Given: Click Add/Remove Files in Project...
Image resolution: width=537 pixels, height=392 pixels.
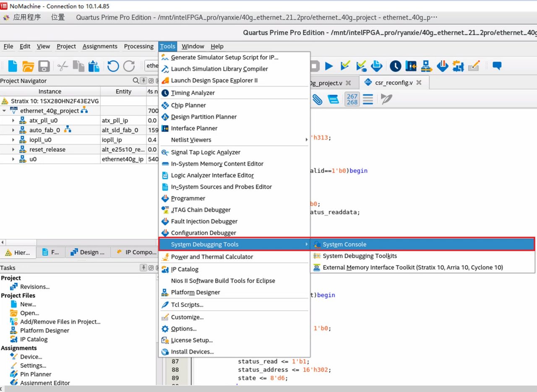Looking at the screenshot, I should click(x=60, y=322).
